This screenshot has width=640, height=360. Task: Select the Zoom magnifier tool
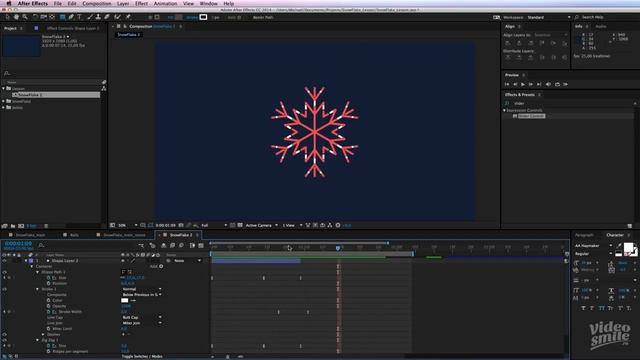pyautogui.click(x=25, y=17)
